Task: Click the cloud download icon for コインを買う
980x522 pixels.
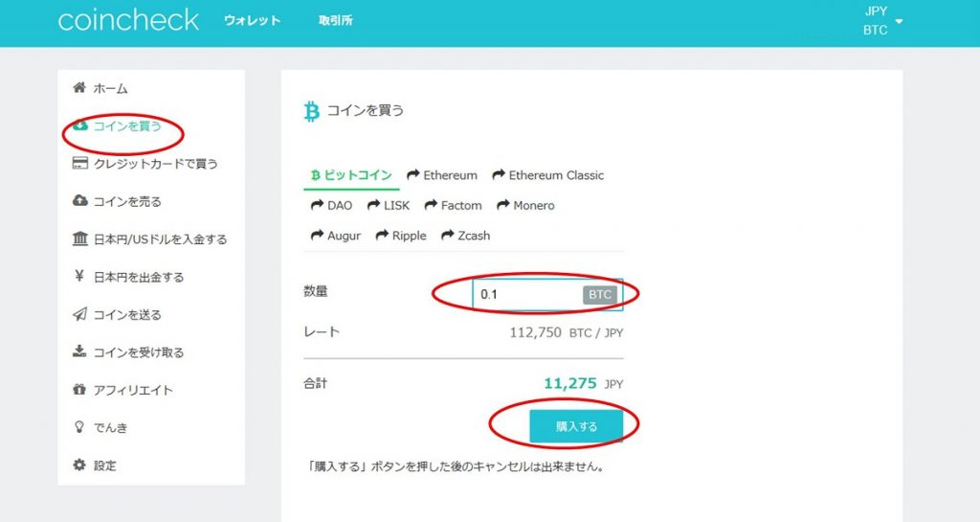Action: tap(80, 125)
